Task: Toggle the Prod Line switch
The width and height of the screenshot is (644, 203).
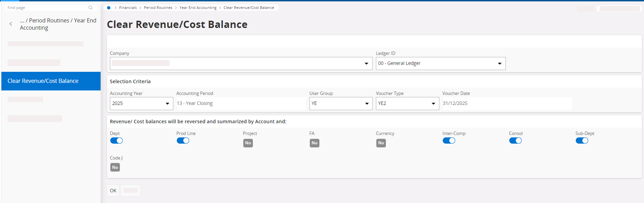Action: 183,141
